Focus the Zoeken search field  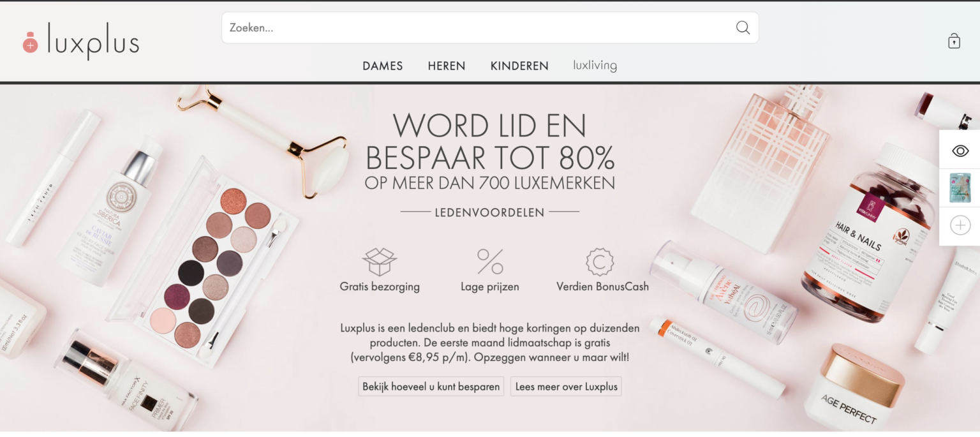(490, 27)
